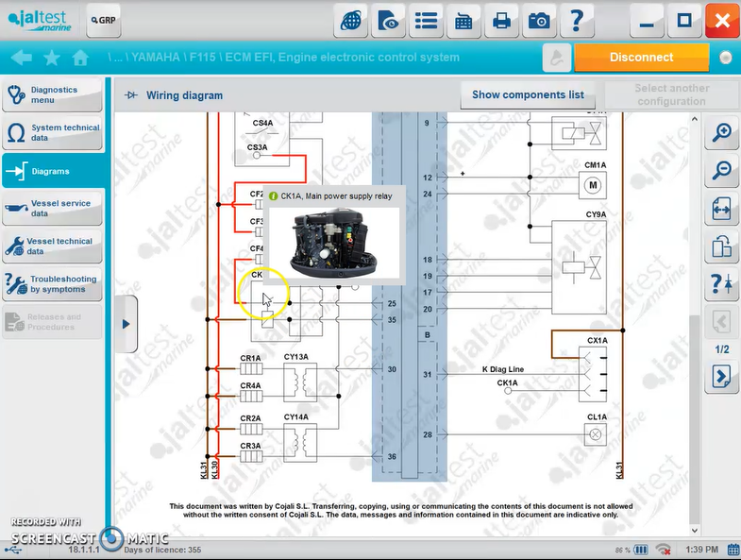
Task: Rotate the wiring diagram view
Action: click(x=721, y=246)
